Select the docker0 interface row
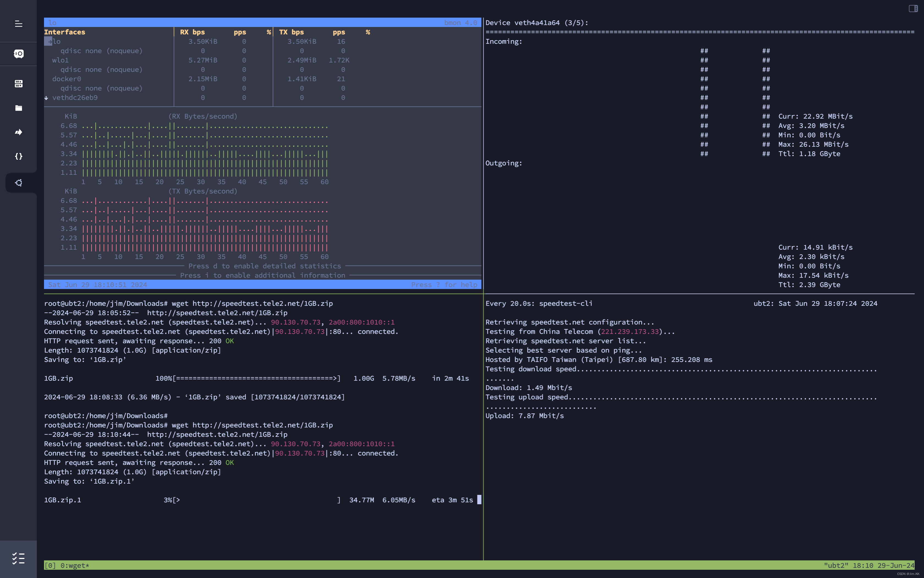 tap(262, 79)
